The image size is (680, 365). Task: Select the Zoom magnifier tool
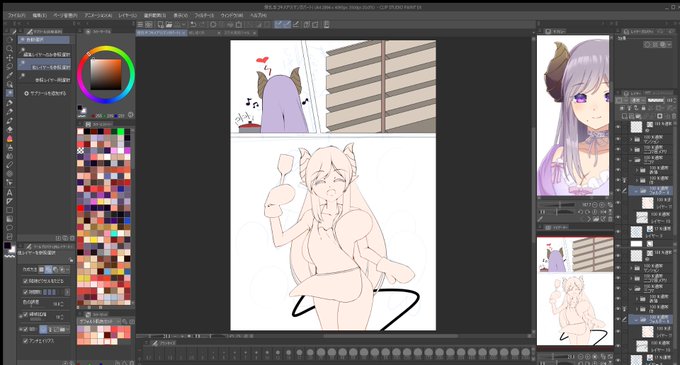9,49
